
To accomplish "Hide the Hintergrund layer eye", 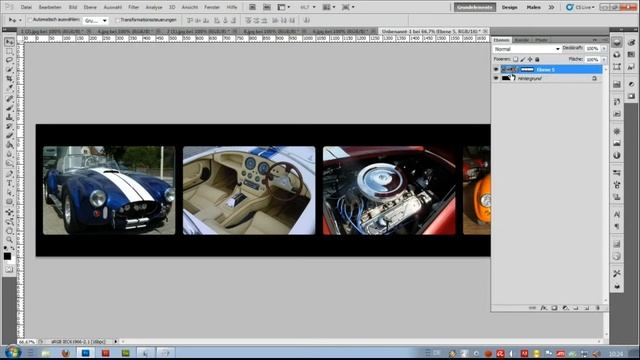I will [x=496, y=78].
